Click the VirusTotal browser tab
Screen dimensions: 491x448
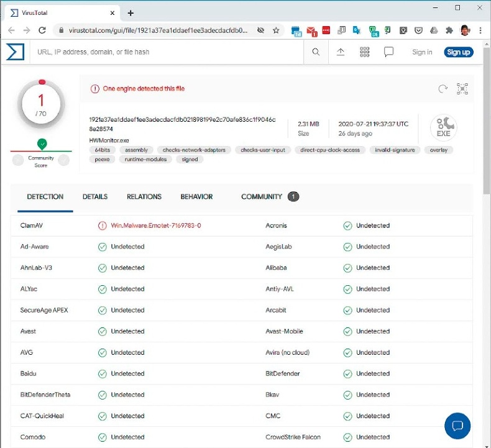tap(62, 13)
